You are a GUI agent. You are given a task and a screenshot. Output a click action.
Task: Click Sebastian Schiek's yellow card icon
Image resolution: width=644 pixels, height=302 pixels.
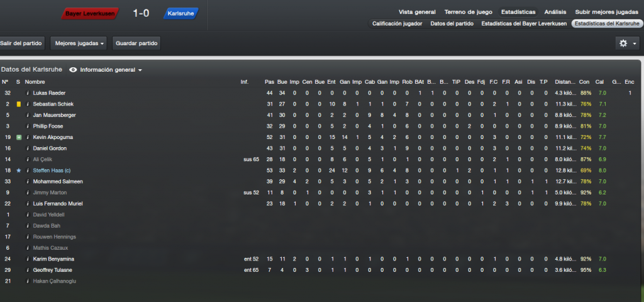click(x=18, y=104)
